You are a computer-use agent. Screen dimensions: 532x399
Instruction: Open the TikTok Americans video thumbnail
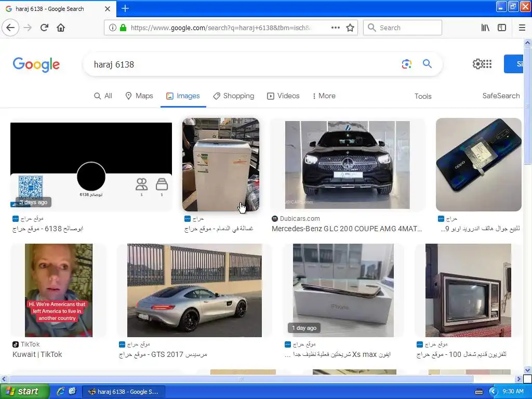coord(58,290)
